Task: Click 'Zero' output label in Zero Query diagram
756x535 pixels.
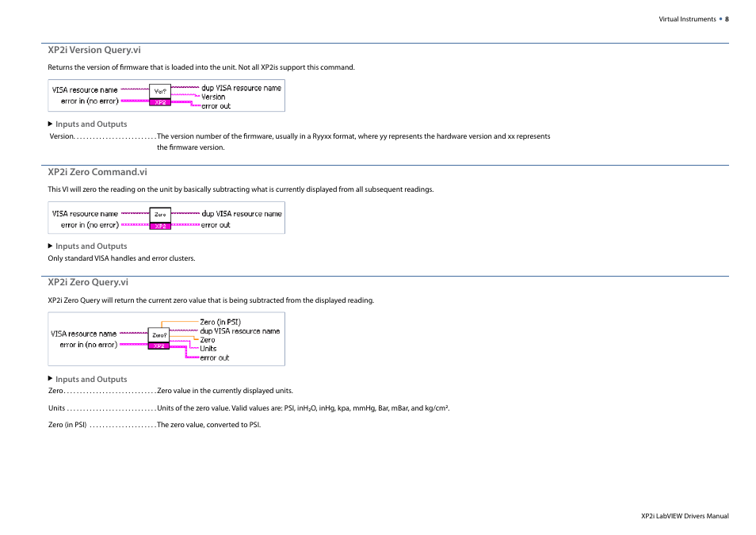Action: click(208, 339)
